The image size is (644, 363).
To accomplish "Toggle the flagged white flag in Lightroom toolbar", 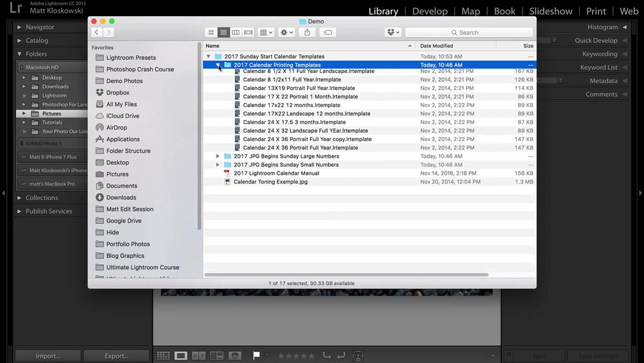I will pyautogui.click(x=257, y=355).
